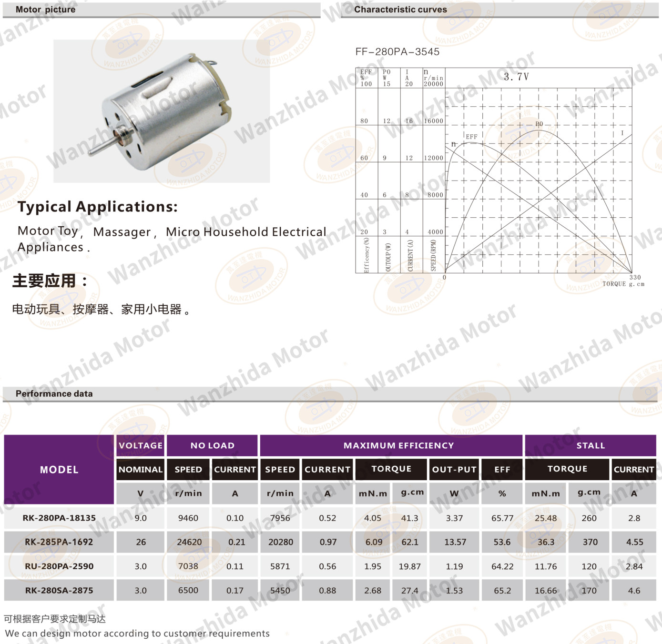
Task: Click the TORQUE g.cm axis label
Action: [623, 284]
